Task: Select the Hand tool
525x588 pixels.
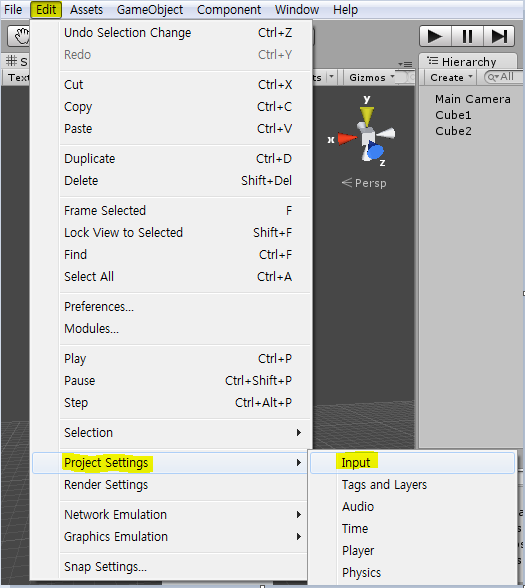Action: [20, 36]
